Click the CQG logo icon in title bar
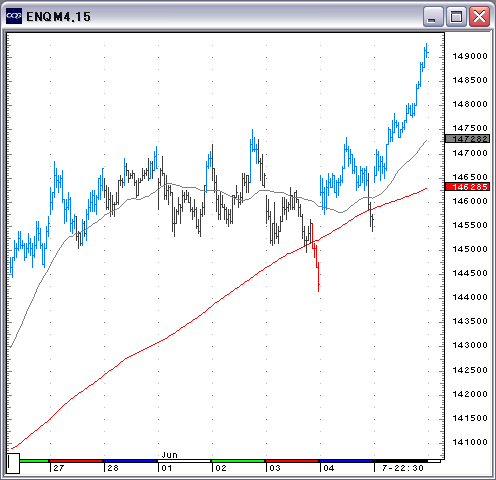Image resolution: width=496 pixels, height=480 pixels. click(14, 16)
